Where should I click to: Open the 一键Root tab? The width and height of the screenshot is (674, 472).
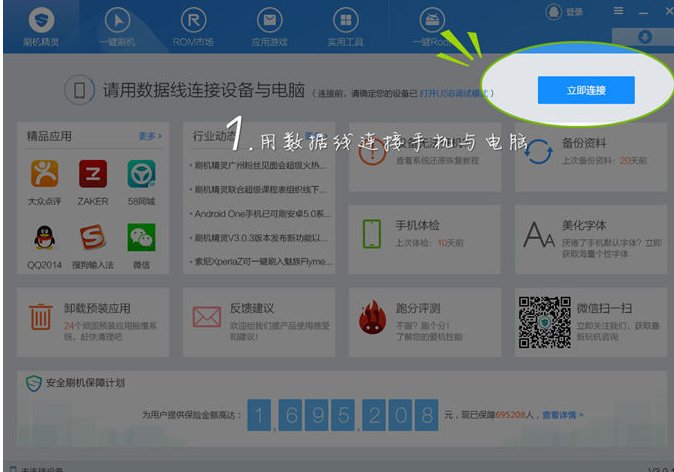(432, 27)
